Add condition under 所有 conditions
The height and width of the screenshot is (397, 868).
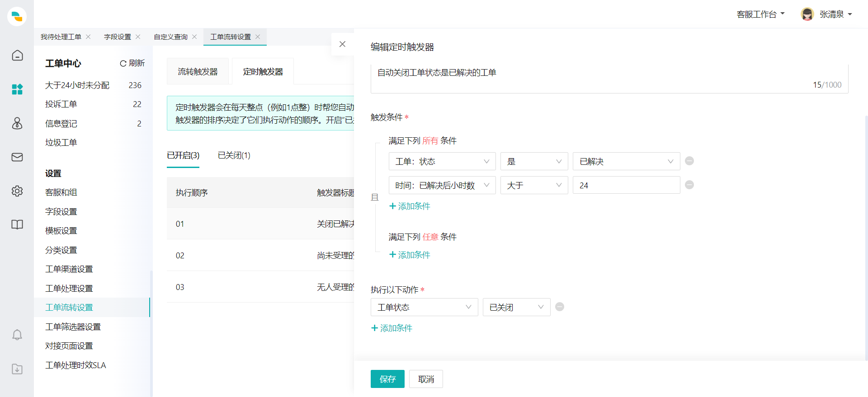[410, 206]
